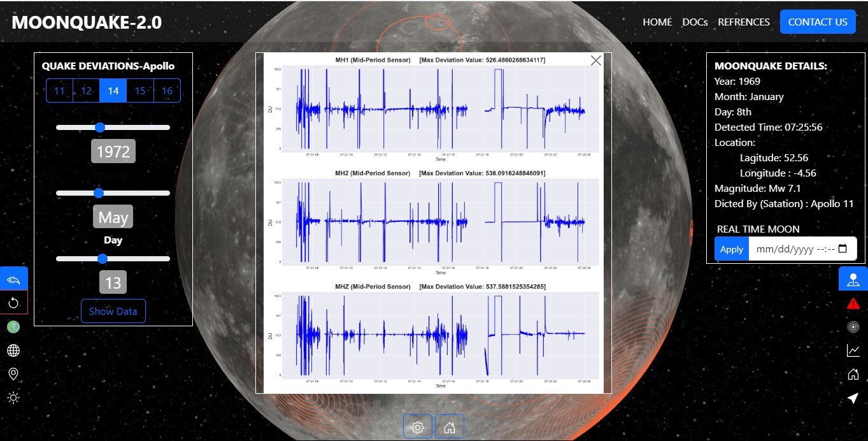Click the MOONQUAKE DETAILS heading
The height and width of the screenshot is (441, 868).
tap(771, 66)
